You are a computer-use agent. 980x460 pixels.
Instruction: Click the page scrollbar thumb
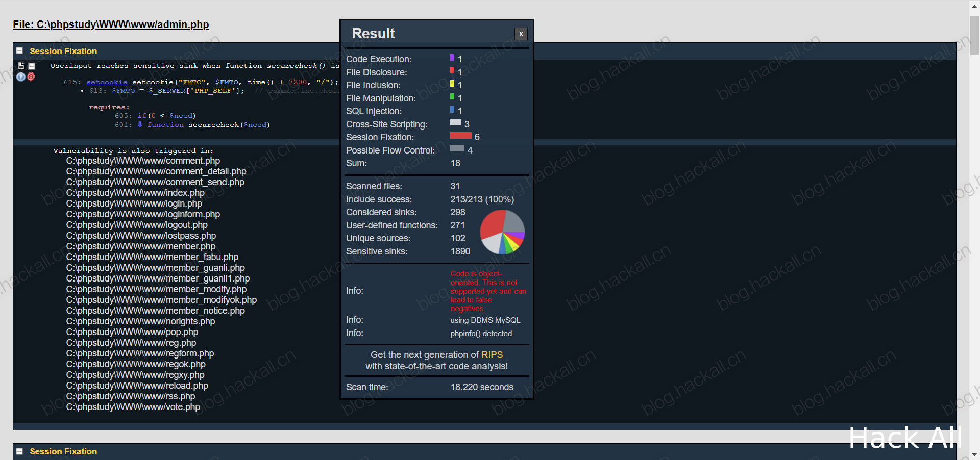point(974,36)
